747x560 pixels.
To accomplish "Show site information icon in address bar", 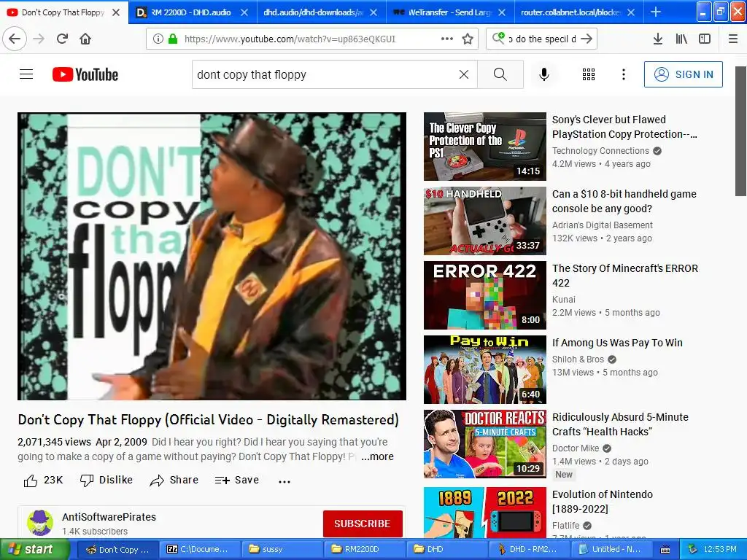I will (158, 39).
